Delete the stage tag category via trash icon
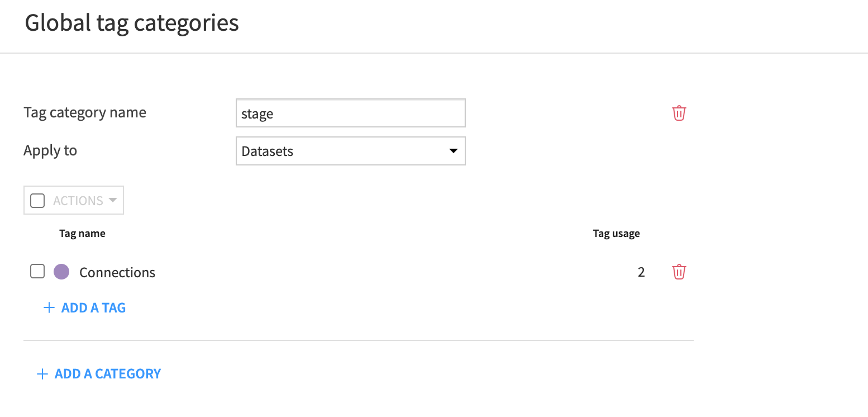The width and height of the screenshot is (868, 417). point(679,113)
